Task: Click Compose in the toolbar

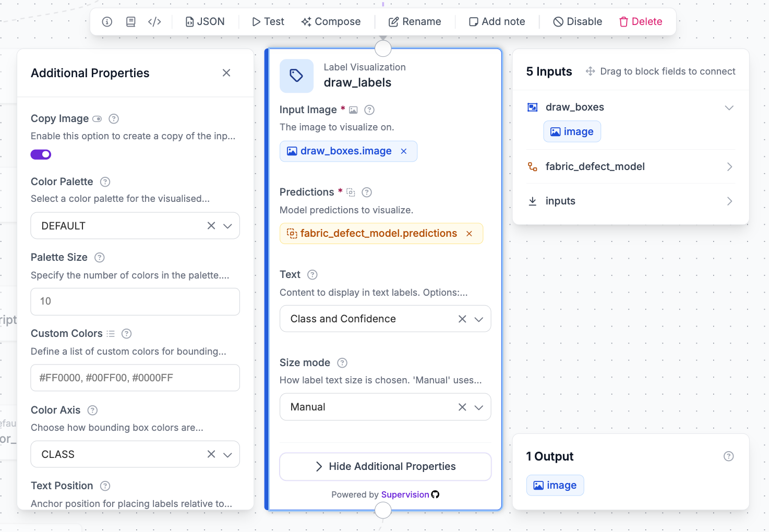Action: click(331, 22)
